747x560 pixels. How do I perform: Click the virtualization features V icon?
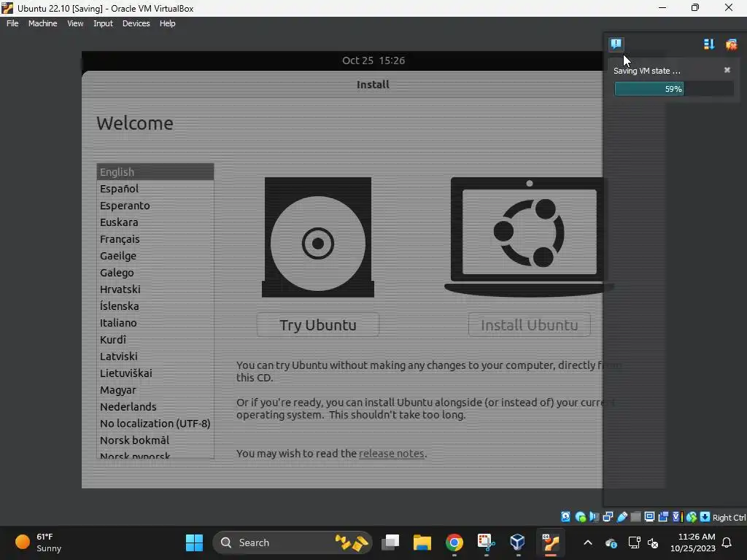tap(677, 517)
